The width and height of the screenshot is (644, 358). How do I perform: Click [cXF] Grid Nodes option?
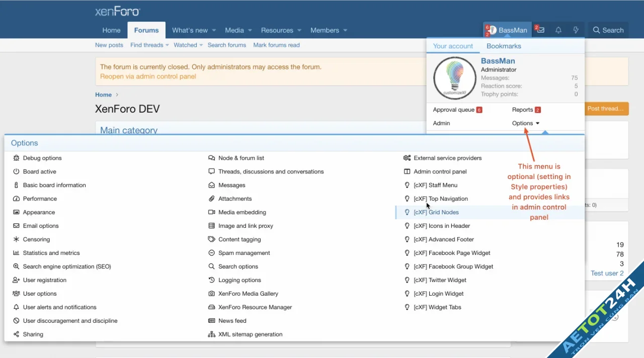click(x=436, y=212)
